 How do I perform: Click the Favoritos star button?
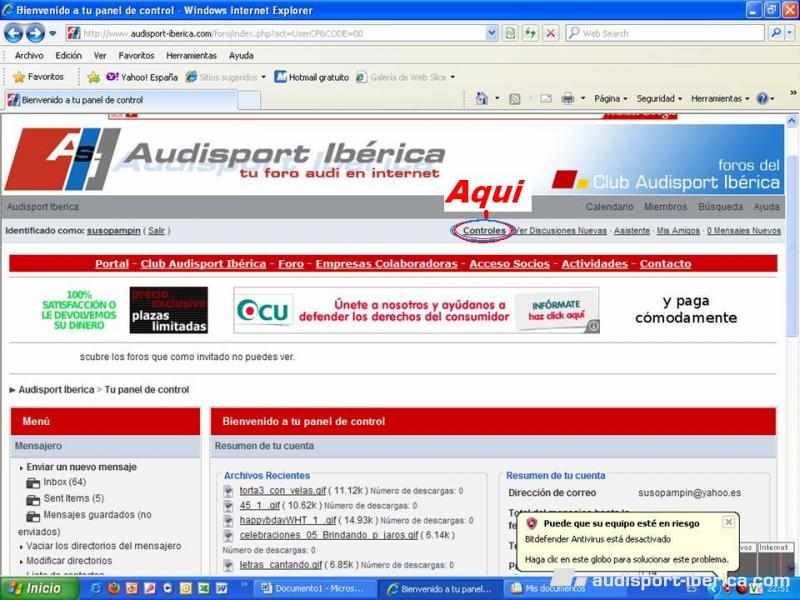tap(39, 77)
